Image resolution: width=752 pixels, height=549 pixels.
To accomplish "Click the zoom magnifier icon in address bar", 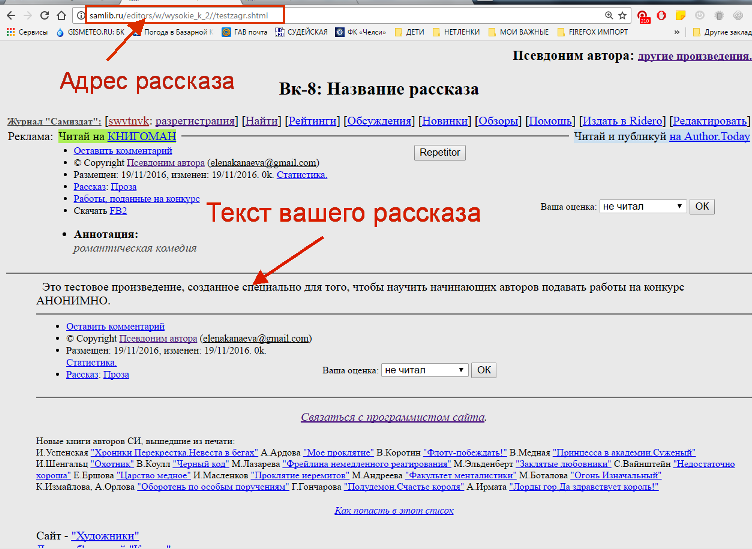I will [608, 16].
